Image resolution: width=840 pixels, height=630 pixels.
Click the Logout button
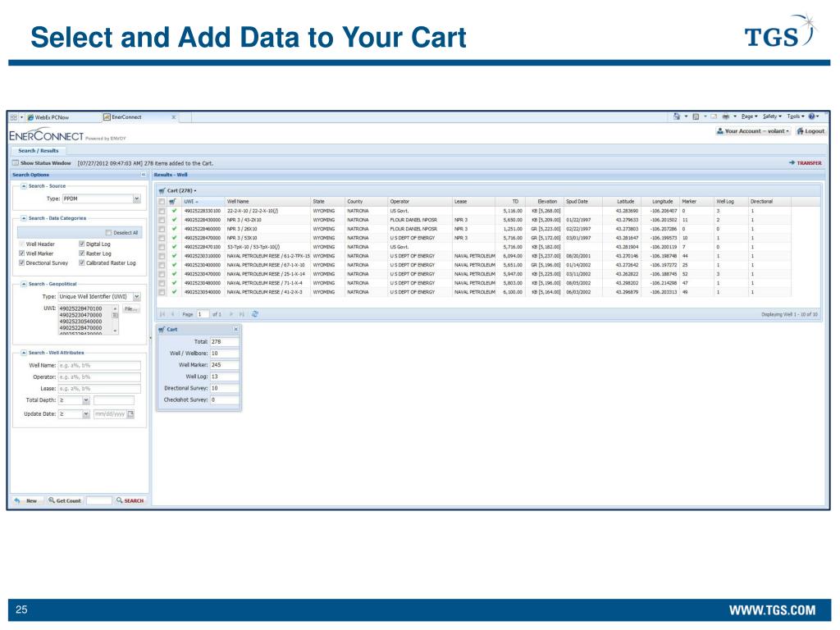(810, 131)
